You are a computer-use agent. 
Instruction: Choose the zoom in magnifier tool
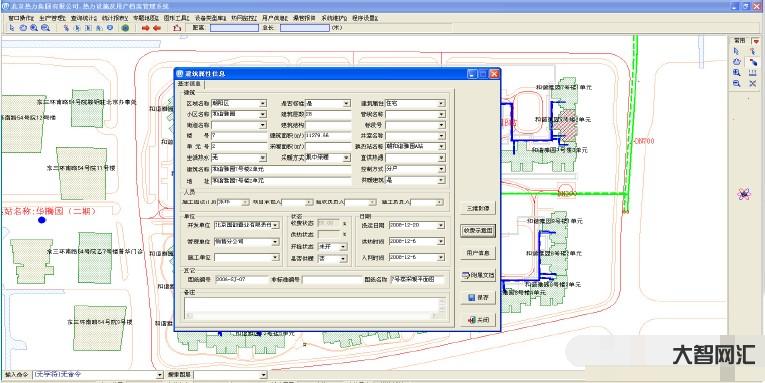click(34, 28)
